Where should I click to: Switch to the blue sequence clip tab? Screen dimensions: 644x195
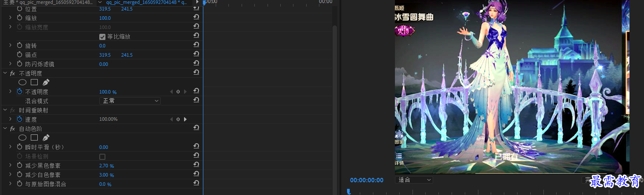tap(147, 2)
